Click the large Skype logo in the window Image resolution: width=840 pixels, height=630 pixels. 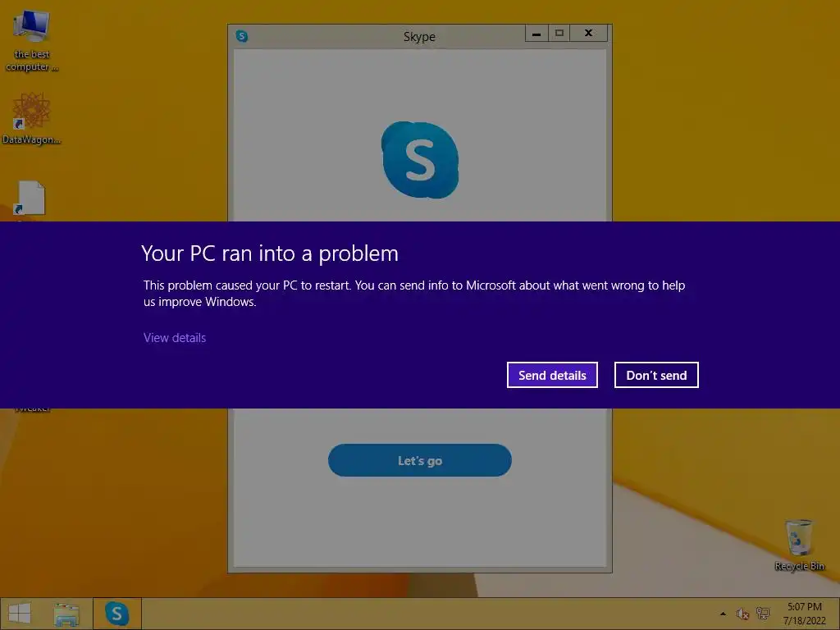[x=420, y=160]
